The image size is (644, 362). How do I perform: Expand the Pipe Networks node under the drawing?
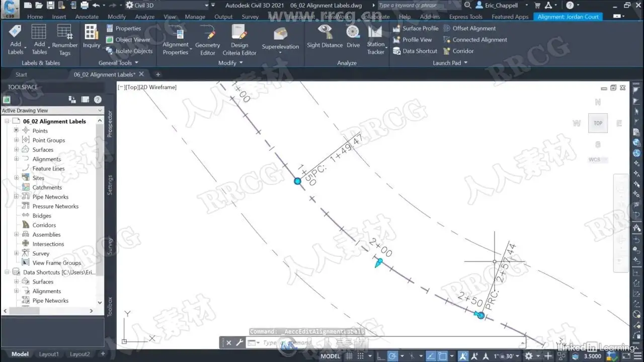pos(16,197)
